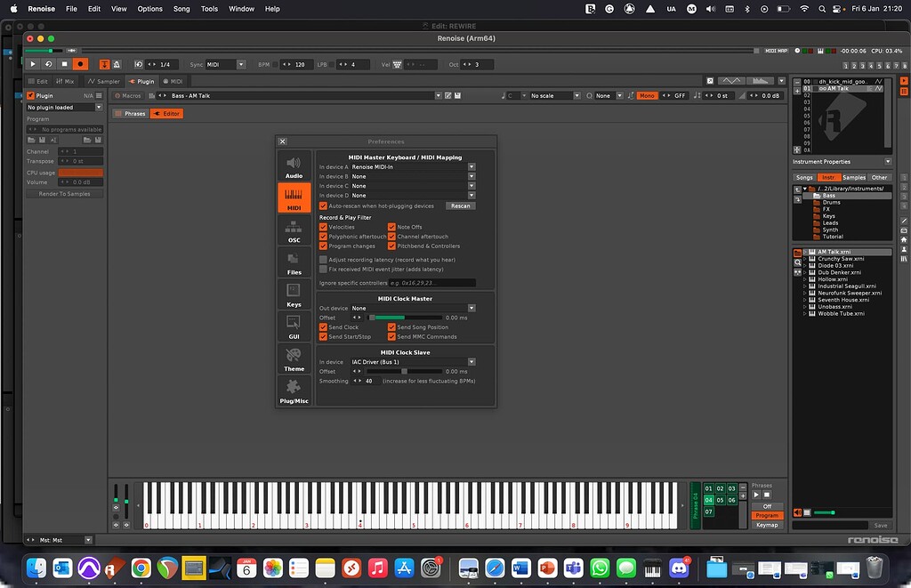Click the Macros button

point(127,95)
